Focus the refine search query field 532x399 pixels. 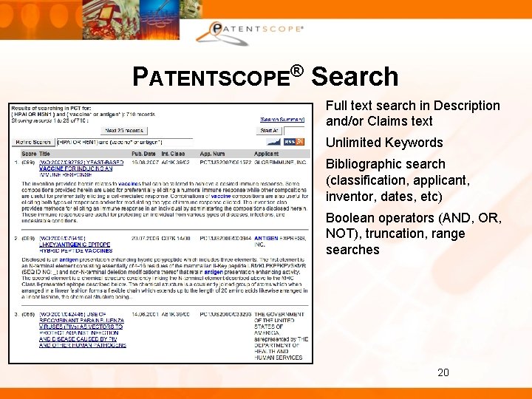tap(125, 142)
